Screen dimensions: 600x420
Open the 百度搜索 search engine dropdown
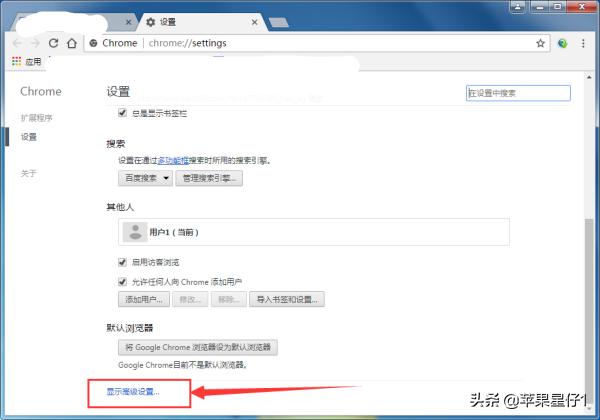click(145, 178)
